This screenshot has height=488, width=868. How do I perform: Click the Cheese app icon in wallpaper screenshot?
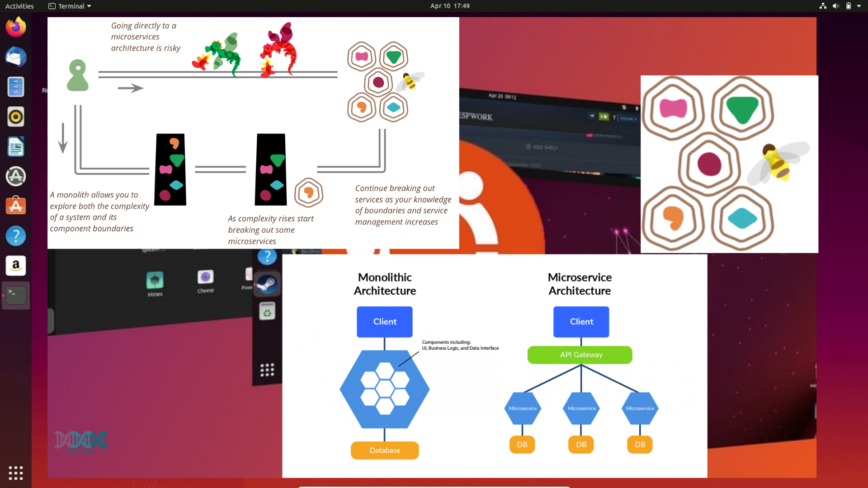click(x=205, y=277)
